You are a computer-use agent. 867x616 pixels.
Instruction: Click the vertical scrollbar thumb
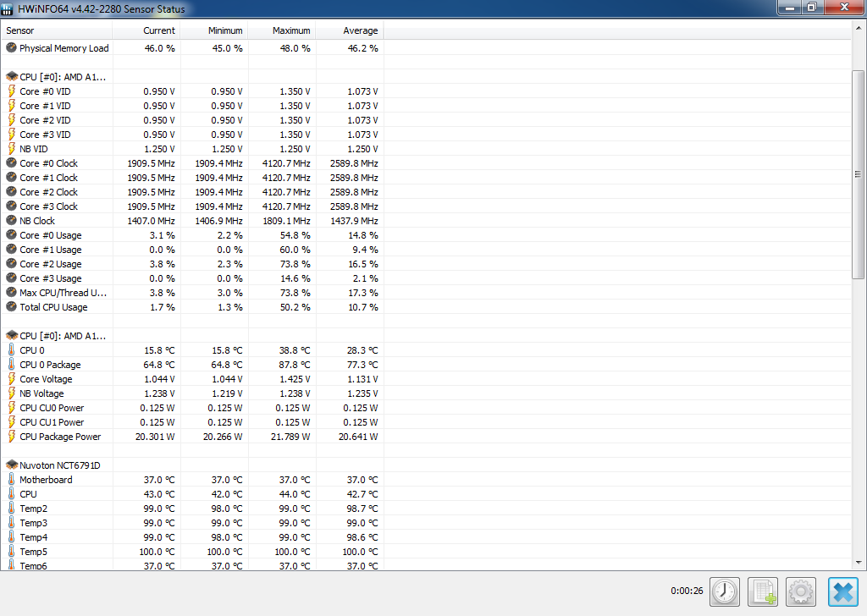pos(859,174)
